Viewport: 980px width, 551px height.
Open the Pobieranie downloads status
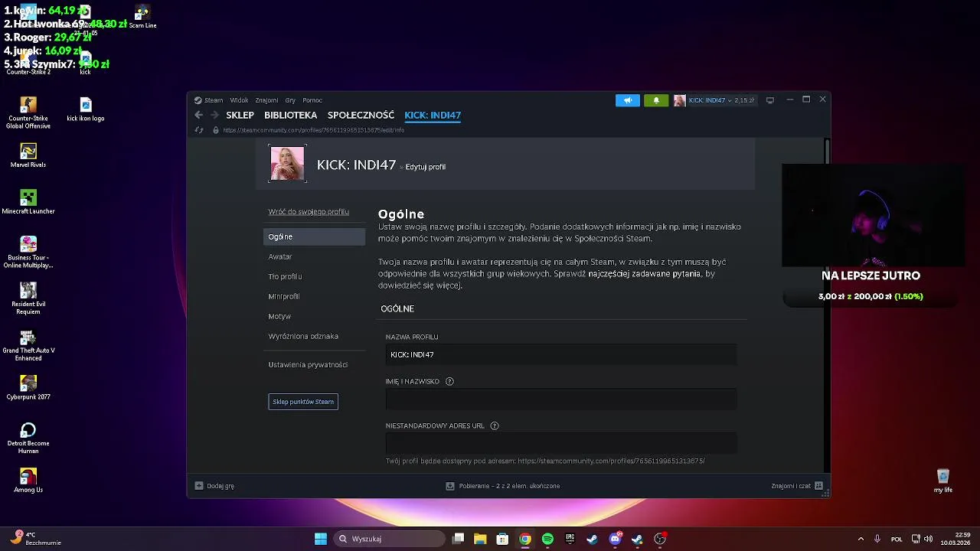coord(503,486)
